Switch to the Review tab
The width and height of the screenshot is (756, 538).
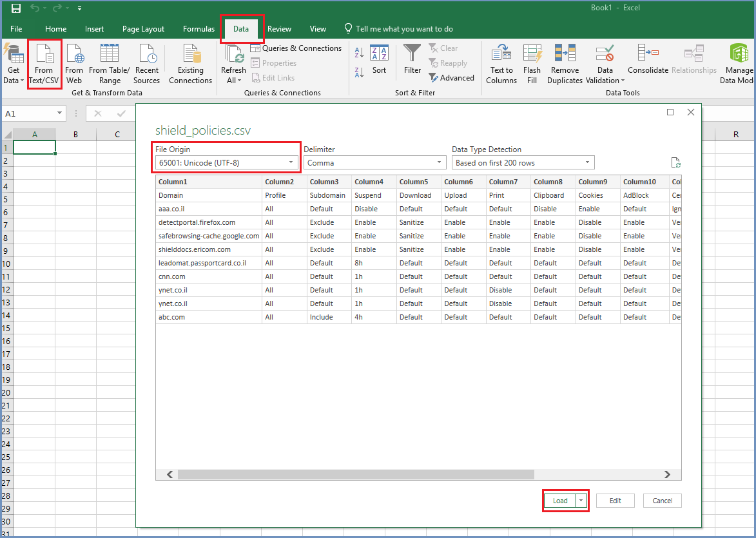pos(279,29)
